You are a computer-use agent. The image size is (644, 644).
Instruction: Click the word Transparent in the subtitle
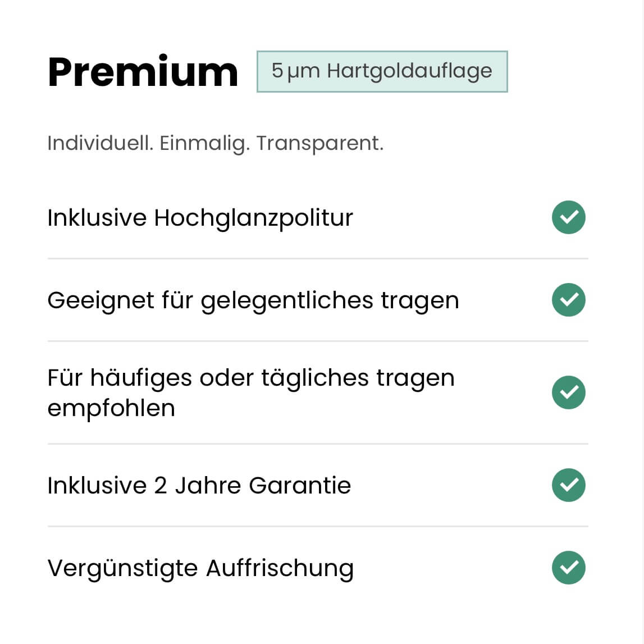(320, 144)
